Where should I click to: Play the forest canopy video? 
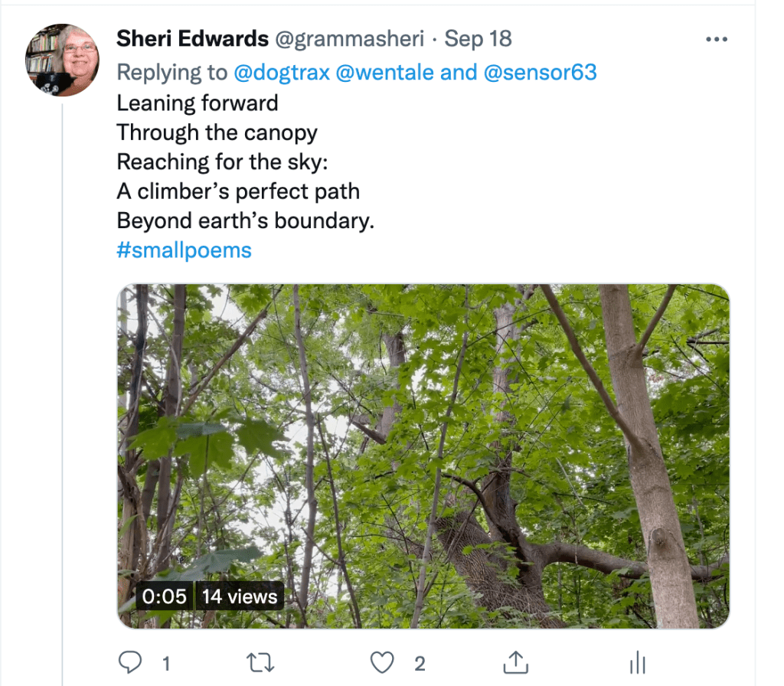click(x=423, y=456)
